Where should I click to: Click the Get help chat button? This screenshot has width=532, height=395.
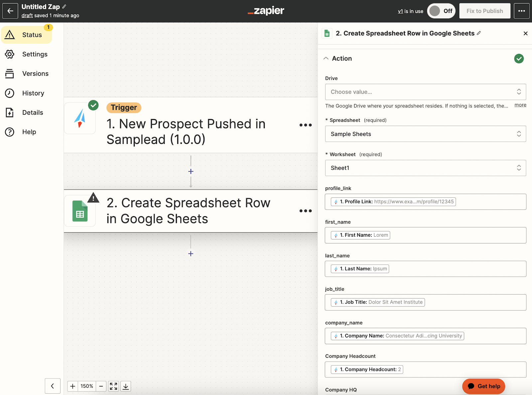point(483,386)
